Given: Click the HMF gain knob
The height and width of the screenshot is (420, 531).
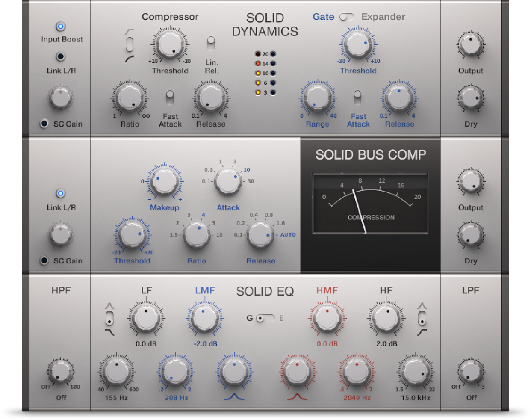Looking at the screenshot, I should coord(327,319).
